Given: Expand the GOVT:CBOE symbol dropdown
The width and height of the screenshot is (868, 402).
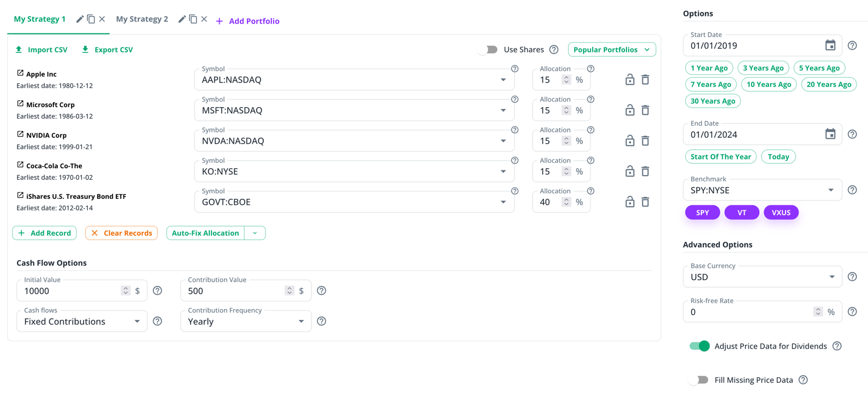Looking at the screenshot, I should (x=503, y=202).
